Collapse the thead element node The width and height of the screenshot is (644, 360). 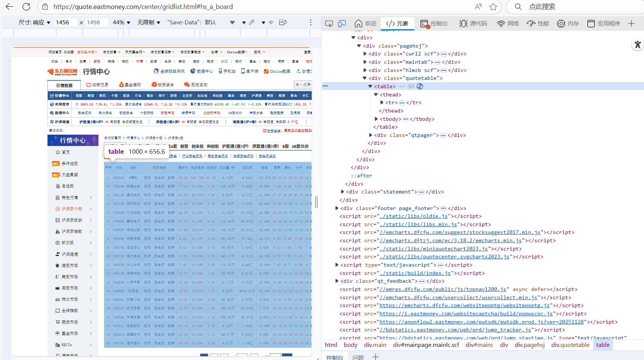376,95
